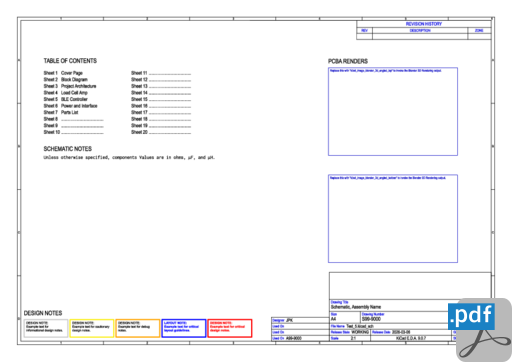This screenshot has height=362, width=512.
Task: Click the Sheet 6 Power and Interface entry
Action: click(x=70, y=106)
